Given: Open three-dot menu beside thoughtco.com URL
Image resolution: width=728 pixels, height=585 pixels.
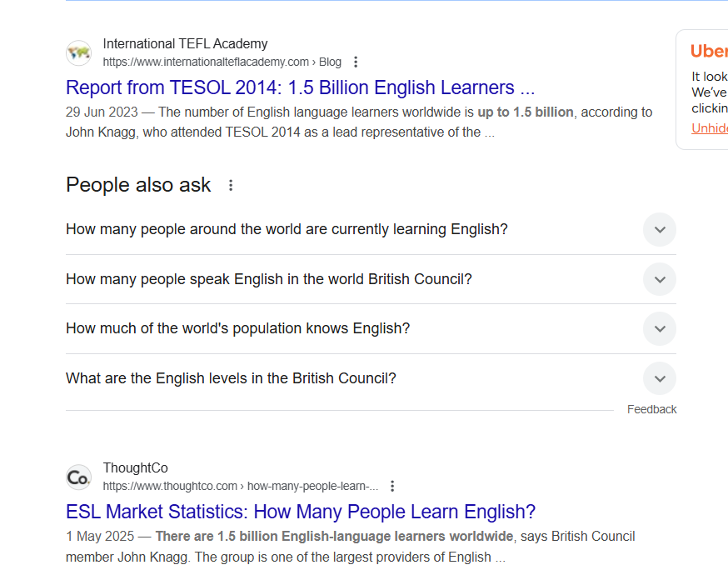Looking at the screenshot, I should (392, 486).
